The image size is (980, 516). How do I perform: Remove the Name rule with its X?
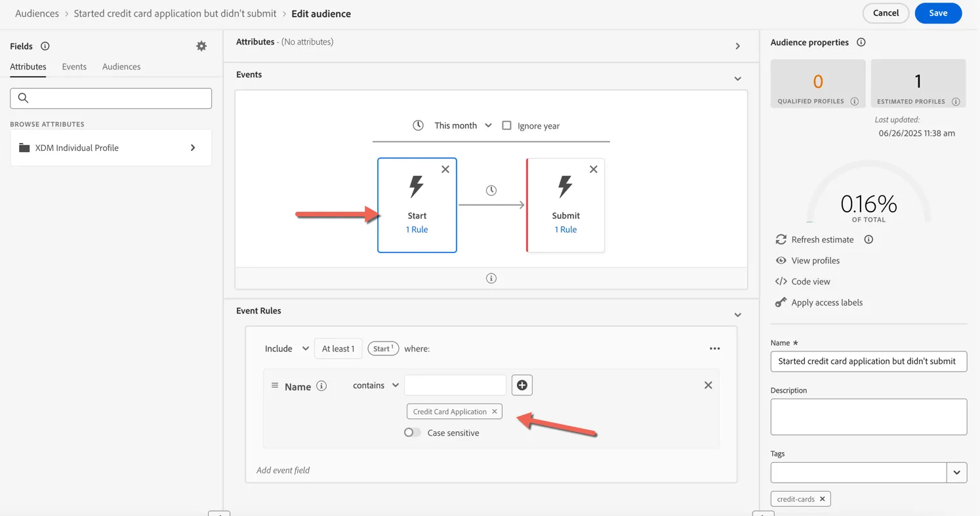[x=708, y=385]
